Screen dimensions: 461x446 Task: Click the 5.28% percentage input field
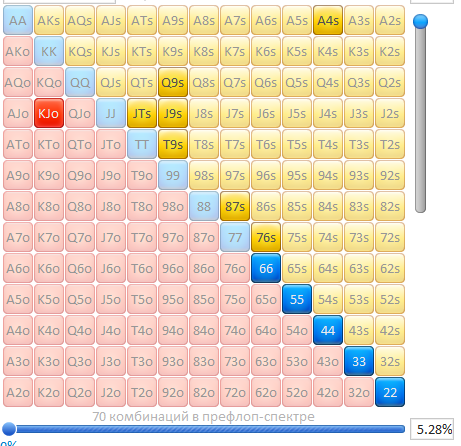tap(432, 429)
